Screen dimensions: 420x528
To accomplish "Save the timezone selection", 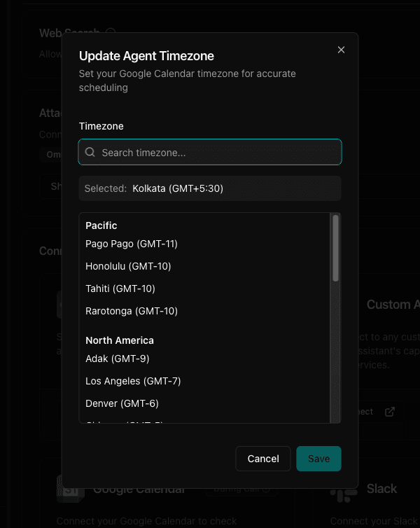I will point(318,459).
